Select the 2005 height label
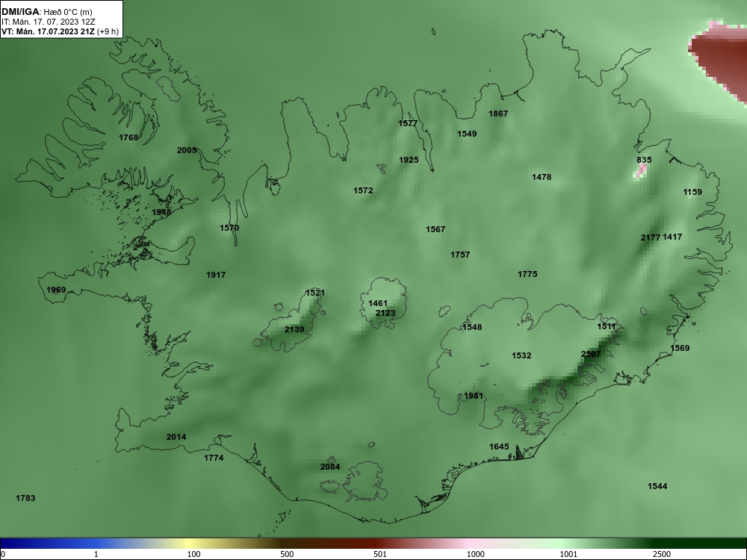 coord(187,150)
